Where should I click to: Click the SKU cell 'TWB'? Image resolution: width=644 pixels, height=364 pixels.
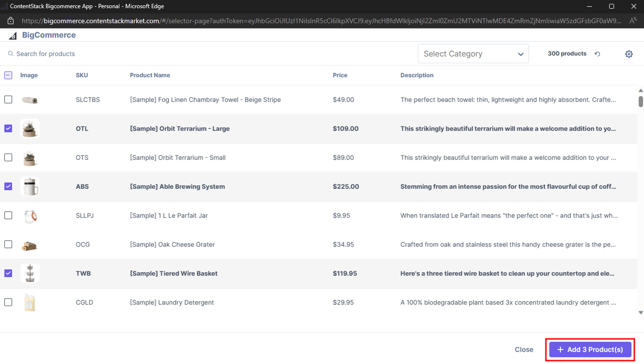point(83,273)
